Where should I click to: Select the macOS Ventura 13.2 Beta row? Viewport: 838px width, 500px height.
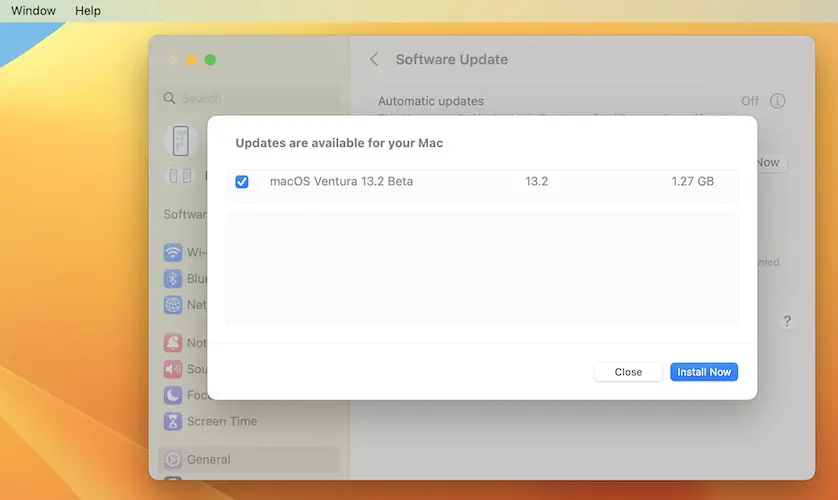[480, 182]
